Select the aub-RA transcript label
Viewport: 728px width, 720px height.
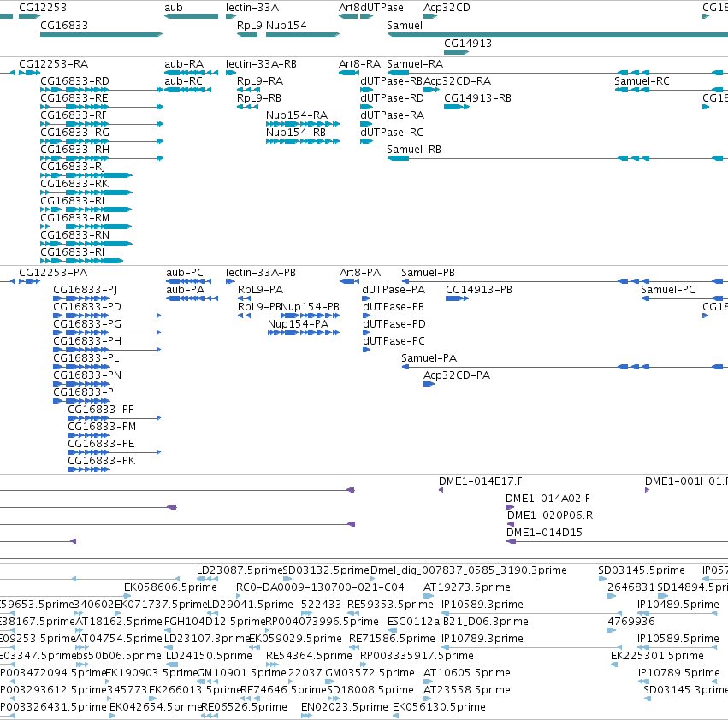[184, 64]
